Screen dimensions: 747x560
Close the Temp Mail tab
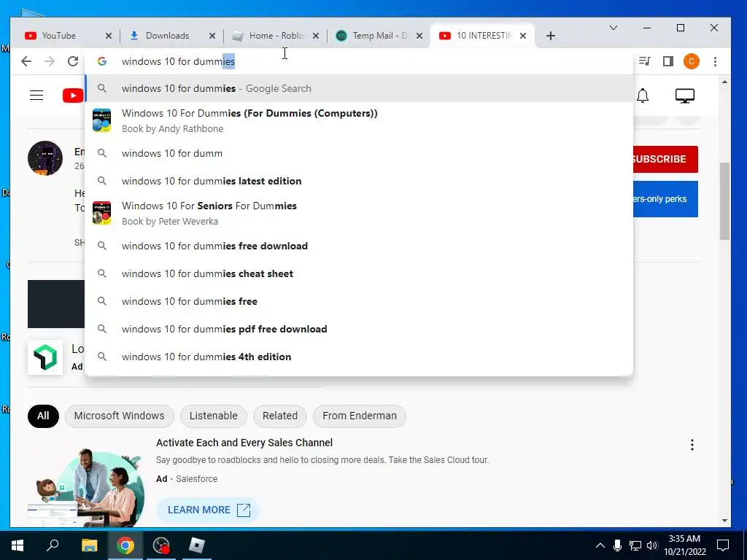pos(419,36)
